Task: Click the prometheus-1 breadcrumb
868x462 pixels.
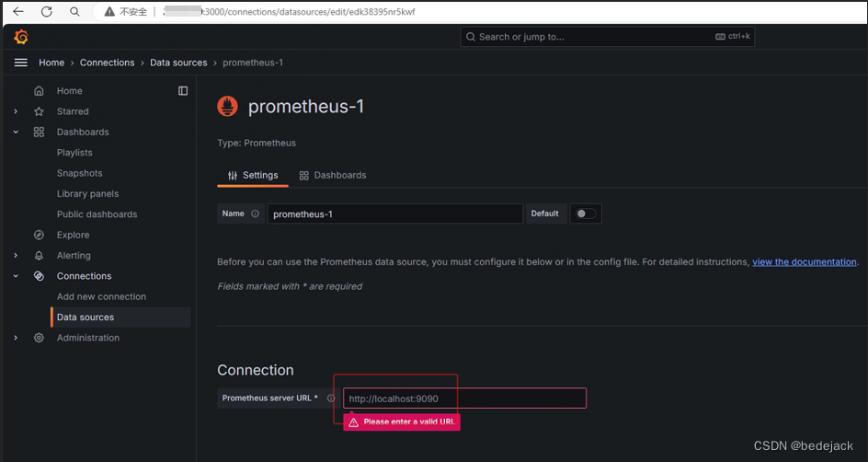Action: coord(253,63)
